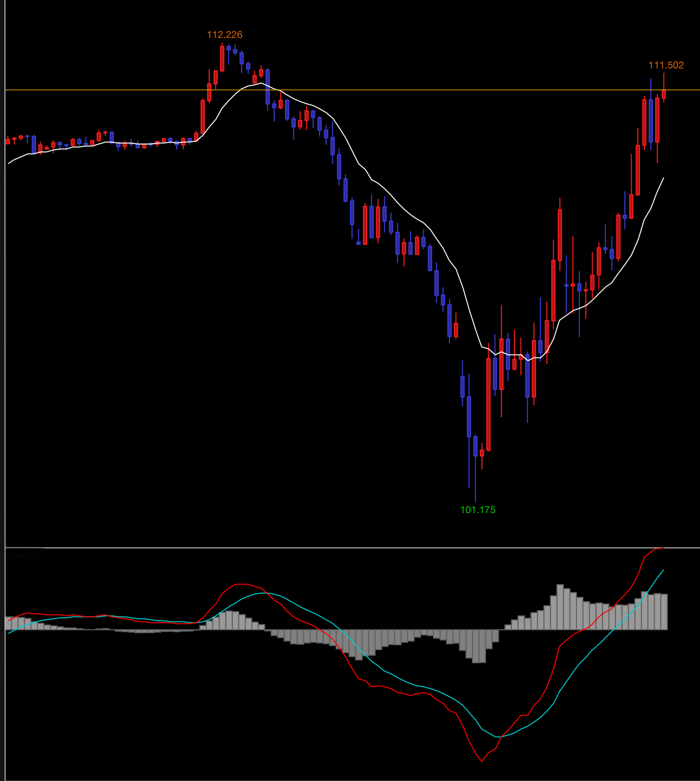700x781 pixels.
Task: Click the big blue candle just before the final red candles
Action: tap(651, 121)
